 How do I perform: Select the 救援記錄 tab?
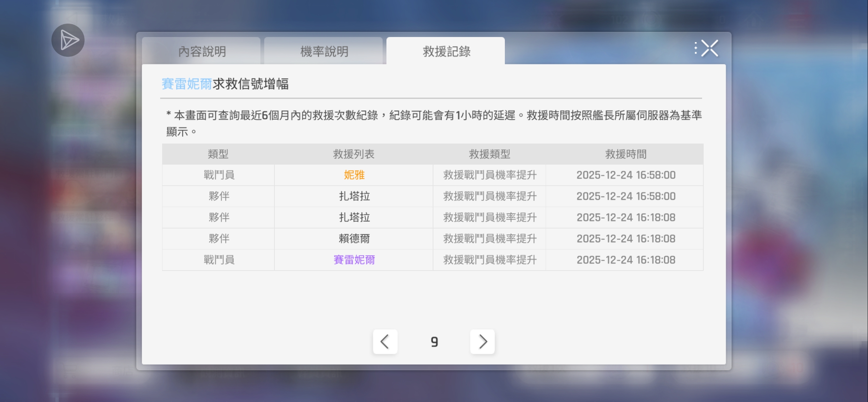446,52
